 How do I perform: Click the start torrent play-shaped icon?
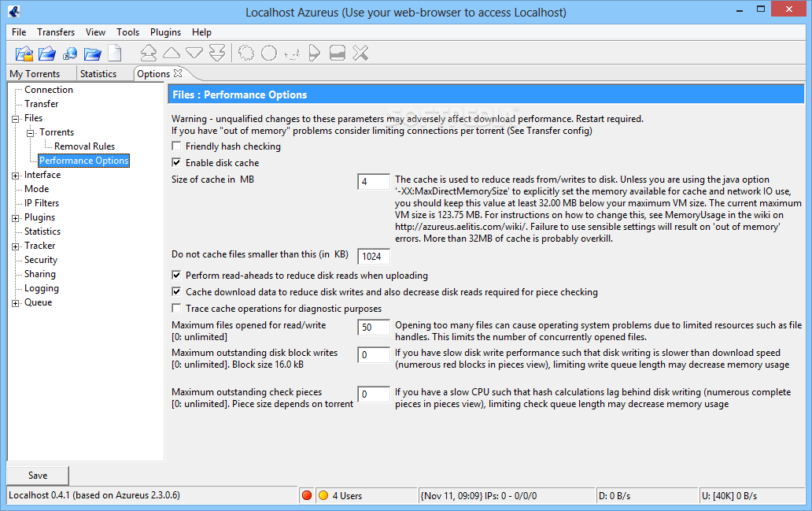click(315, 53)
